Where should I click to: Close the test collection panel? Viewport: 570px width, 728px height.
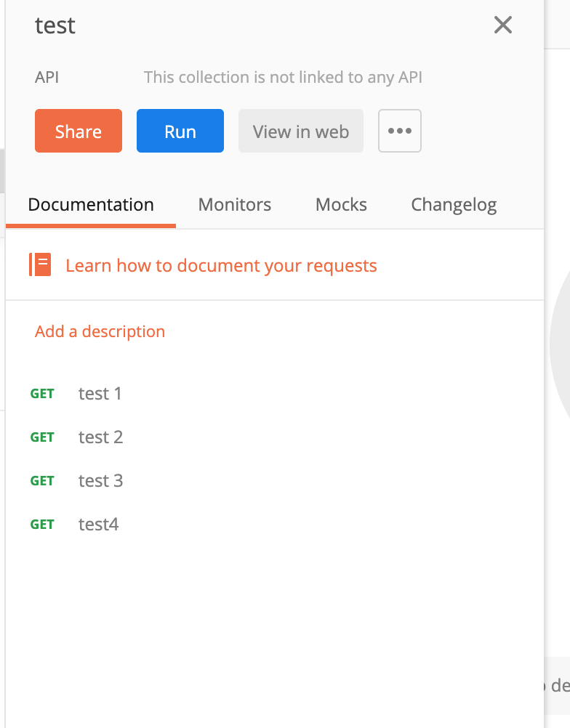point(502,25)
